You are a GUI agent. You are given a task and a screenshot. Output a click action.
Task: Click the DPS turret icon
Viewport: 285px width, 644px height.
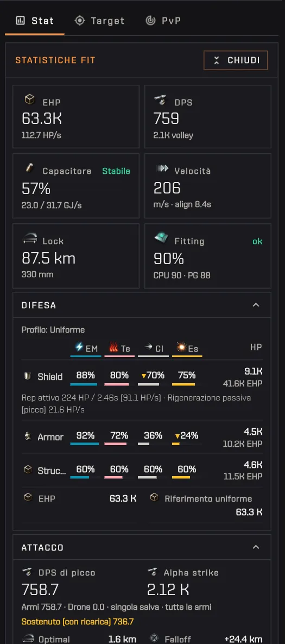point(160,100)
